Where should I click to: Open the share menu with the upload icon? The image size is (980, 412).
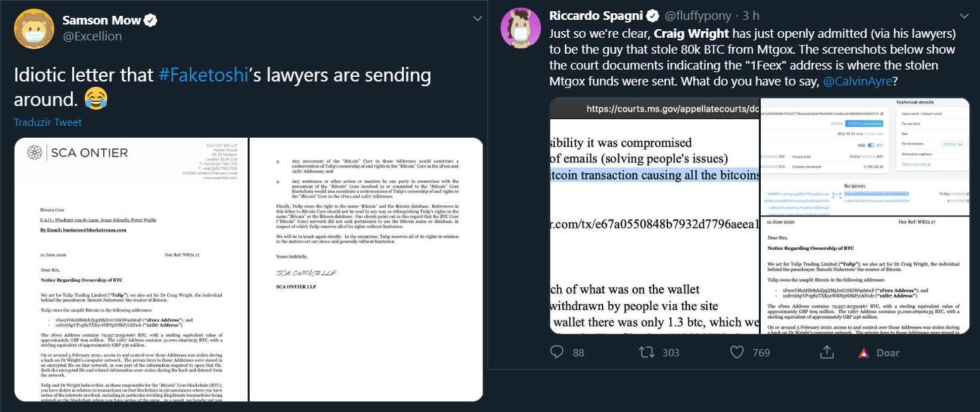tap(826, 352)
